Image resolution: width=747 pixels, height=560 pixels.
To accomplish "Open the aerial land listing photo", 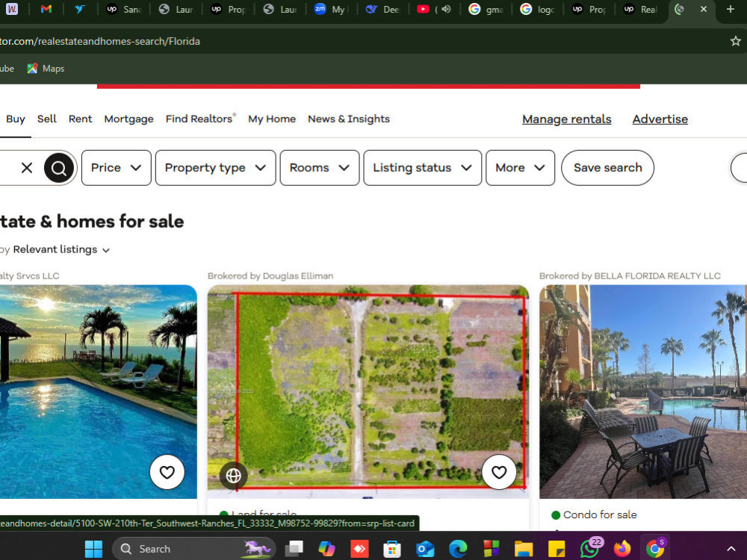I will [x=368, y=391].
